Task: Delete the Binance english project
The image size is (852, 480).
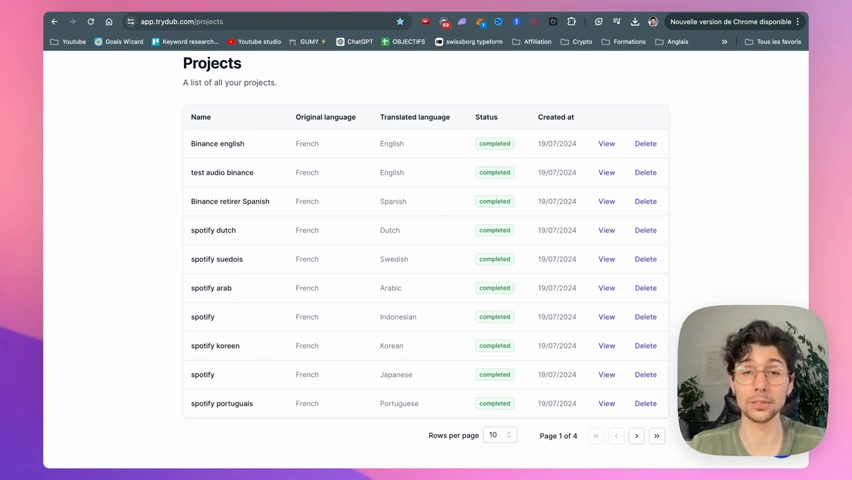Action: pyautogui.click(x=646, y=144)
